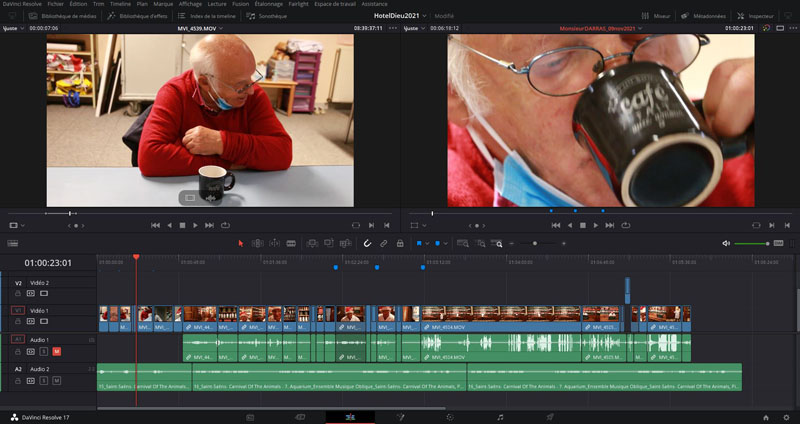Open the Espace de travail menu
This screenshot has height=424, width=800.
coord(335,4)
